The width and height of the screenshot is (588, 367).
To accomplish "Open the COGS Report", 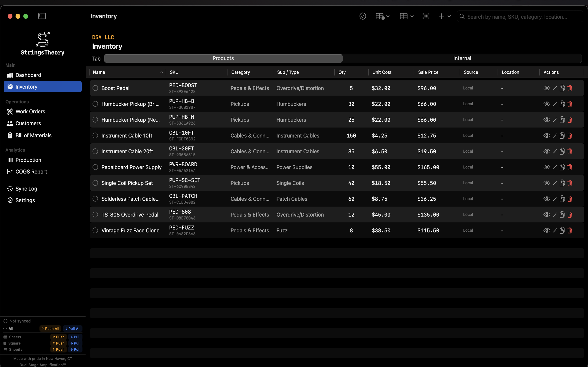I will (31, 172).
